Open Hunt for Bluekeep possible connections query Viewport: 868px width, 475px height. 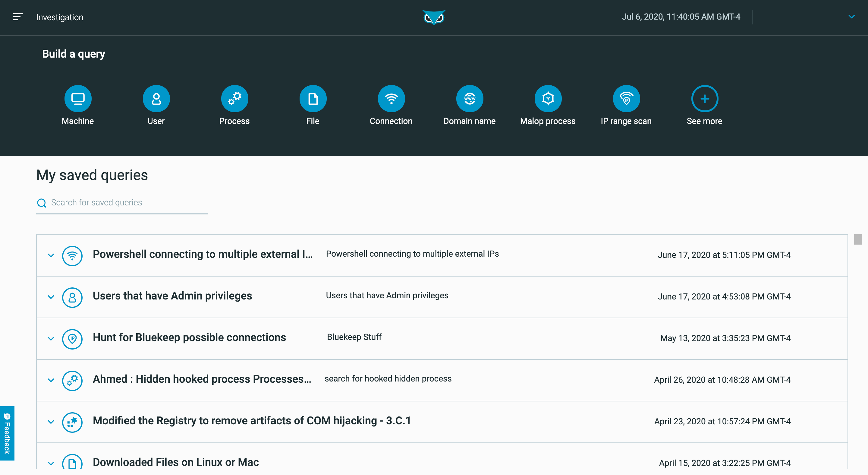pos(189,337)
